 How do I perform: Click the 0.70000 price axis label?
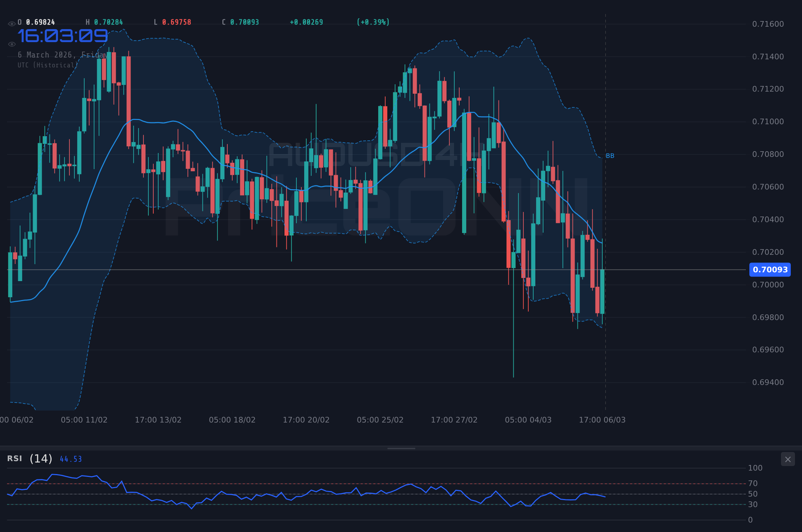[768, 285]
